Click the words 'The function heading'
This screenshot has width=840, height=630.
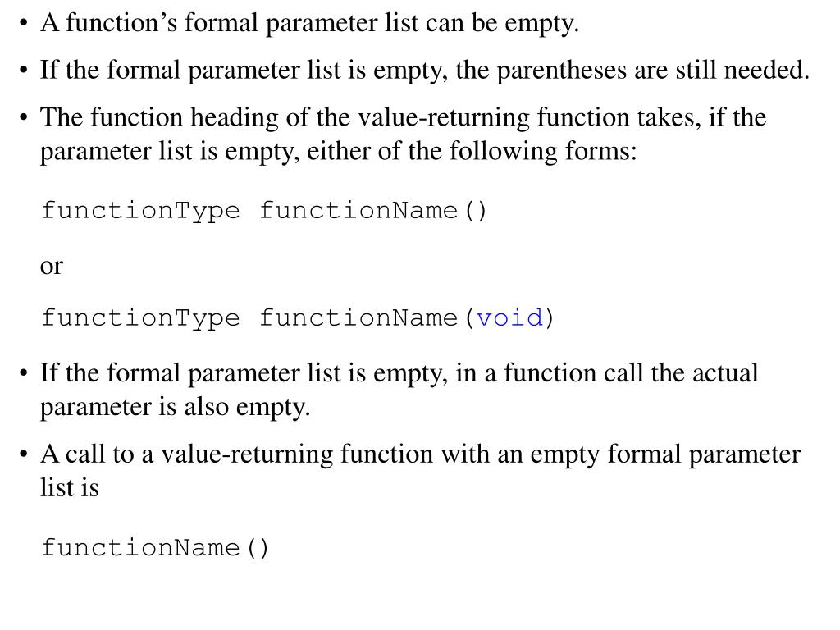159,117
